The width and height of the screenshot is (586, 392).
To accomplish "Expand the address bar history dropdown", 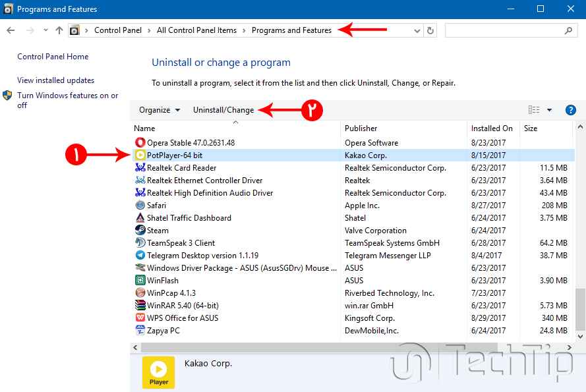I will click(417, 30).
